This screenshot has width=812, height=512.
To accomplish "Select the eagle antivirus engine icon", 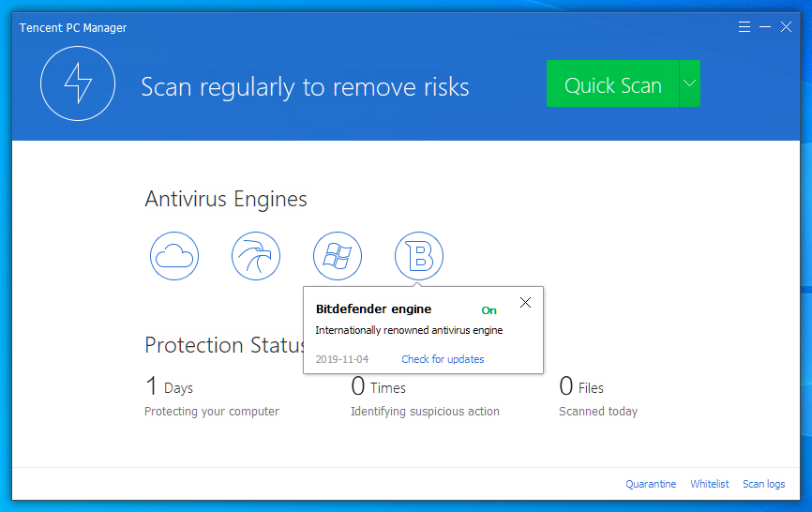I will pyautogui.click(x=256, y=255).
